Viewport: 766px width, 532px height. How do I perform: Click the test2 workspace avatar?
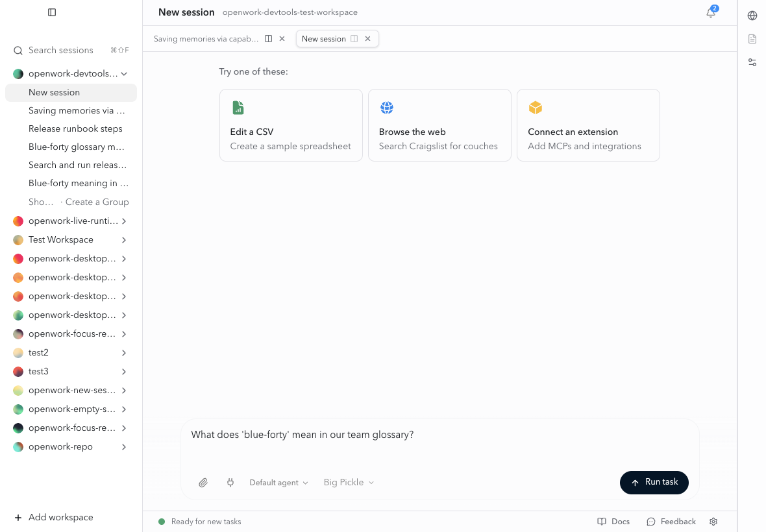pos(18,352)
